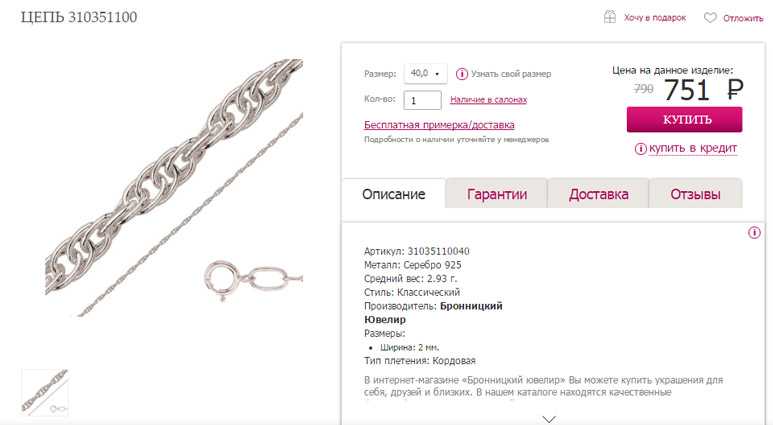The image size is (773, 425).
Task: Select the Отзывы tab
Action: click(695, 194)
